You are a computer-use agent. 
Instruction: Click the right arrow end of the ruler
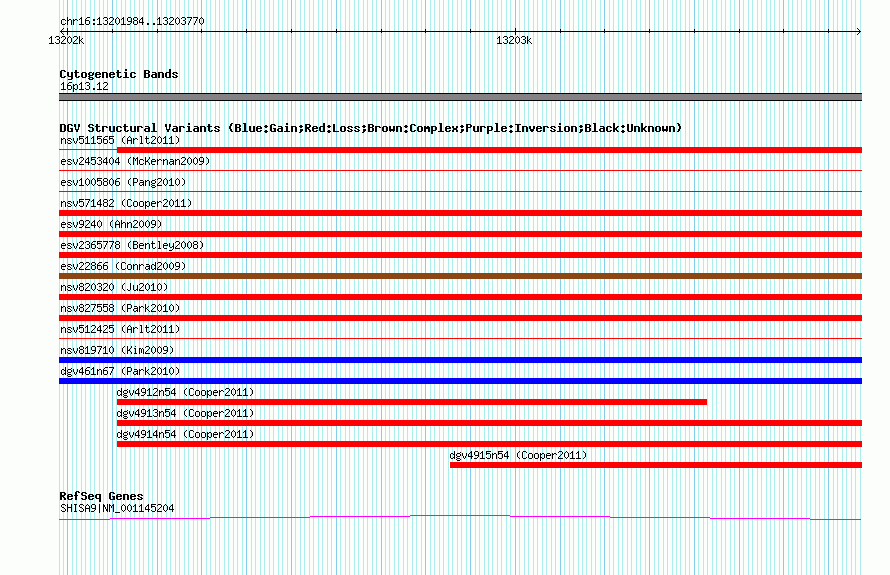859,31
